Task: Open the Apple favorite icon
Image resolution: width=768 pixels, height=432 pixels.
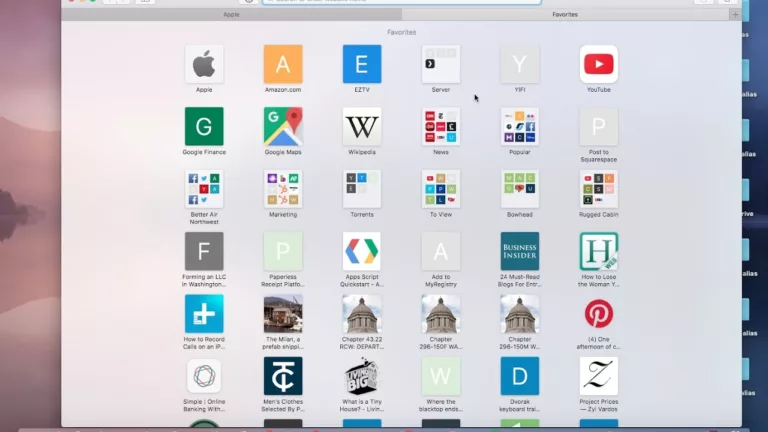Action: pyautogui.click(x=204, y=64)
